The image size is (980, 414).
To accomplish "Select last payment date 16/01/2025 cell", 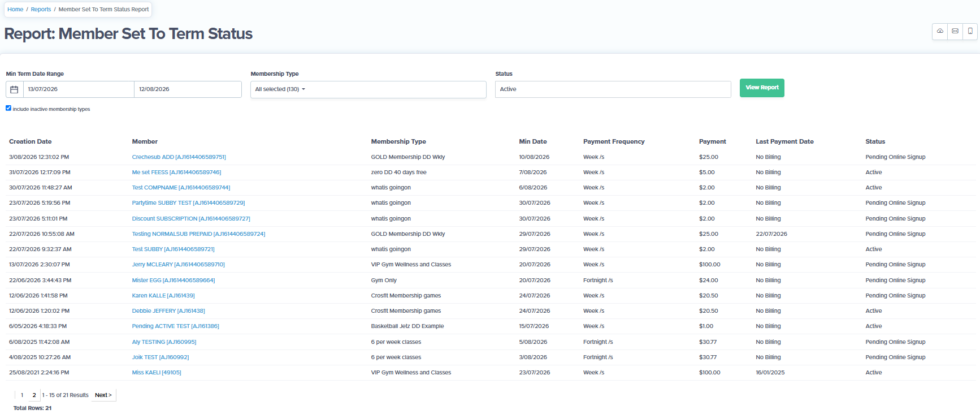I will pos(770,373).
